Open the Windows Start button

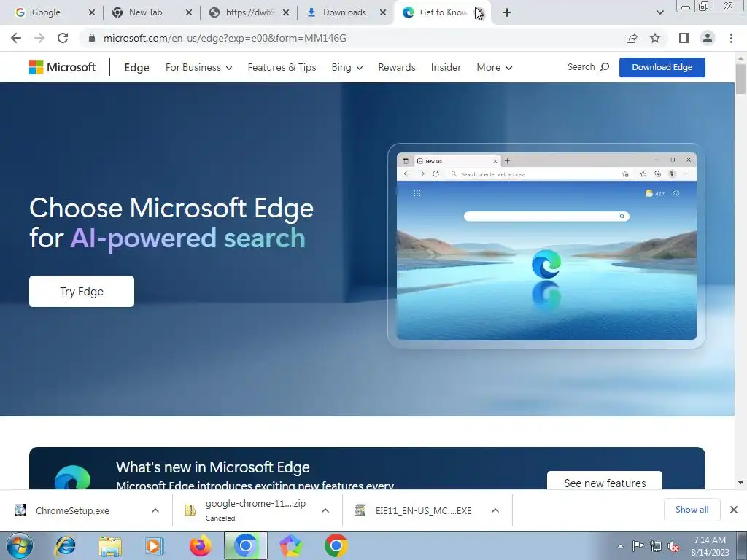[x=20, y=545]
